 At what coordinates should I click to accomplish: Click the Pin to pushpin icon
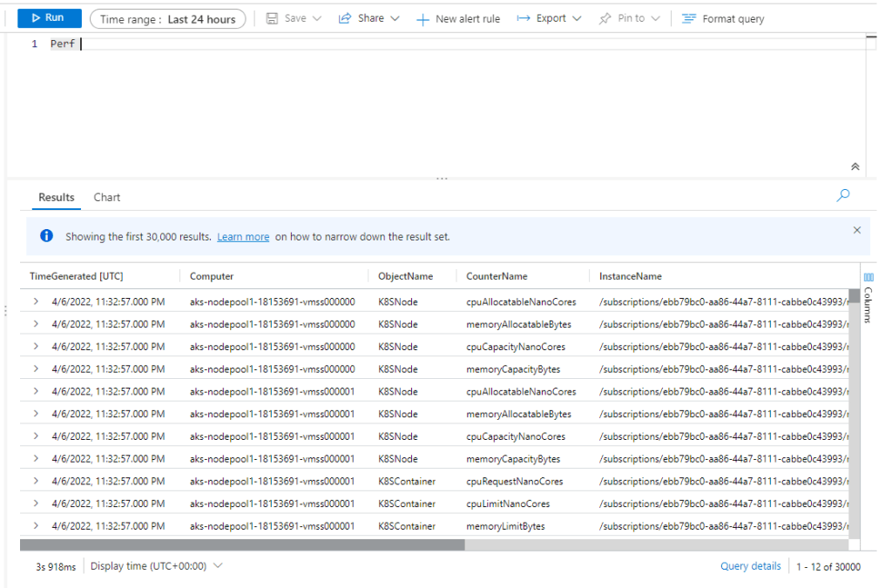pyautogui.click(x=605, y=18)
